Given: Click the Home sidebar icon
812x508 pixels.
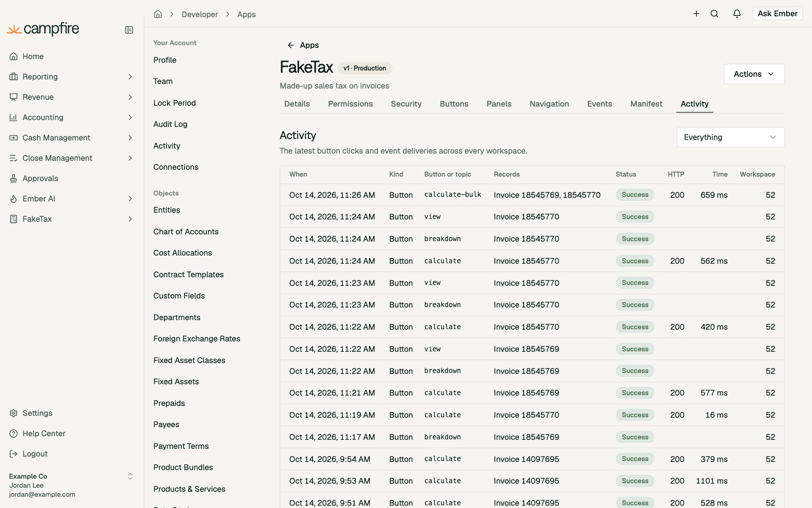Looking at the screenshot, I should [x=14, y=56].
